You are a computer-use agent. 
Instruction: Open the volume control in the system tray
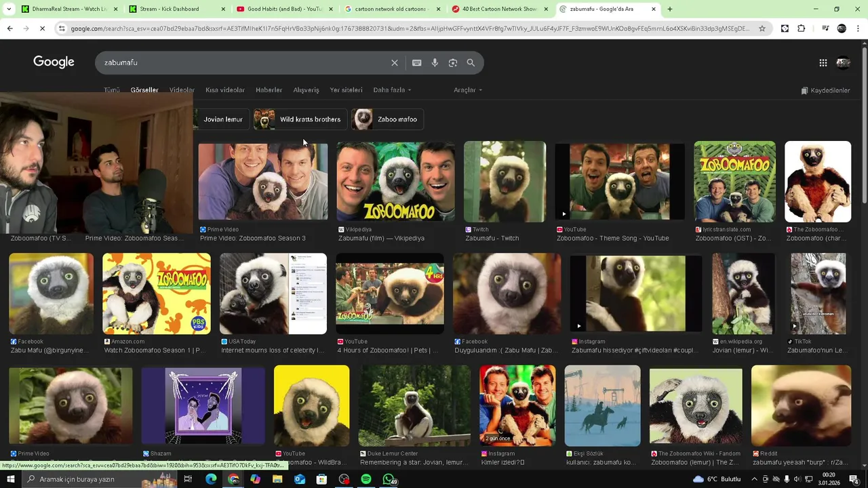(x=795, y=479)
